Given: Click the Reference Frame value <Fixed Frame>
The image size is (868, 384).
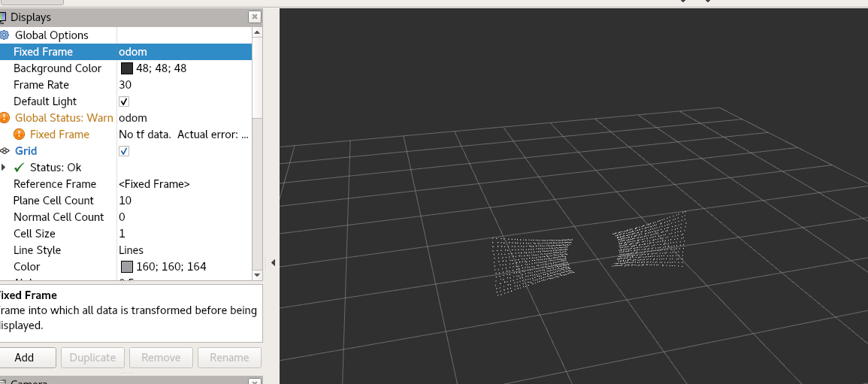Looking at the screenshot, I should tap(154, 184).
